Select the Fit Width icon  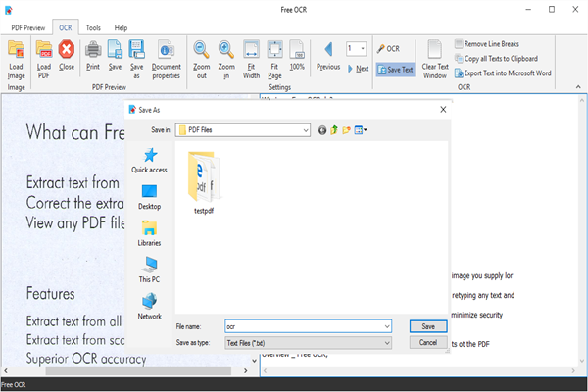[251, 51]
